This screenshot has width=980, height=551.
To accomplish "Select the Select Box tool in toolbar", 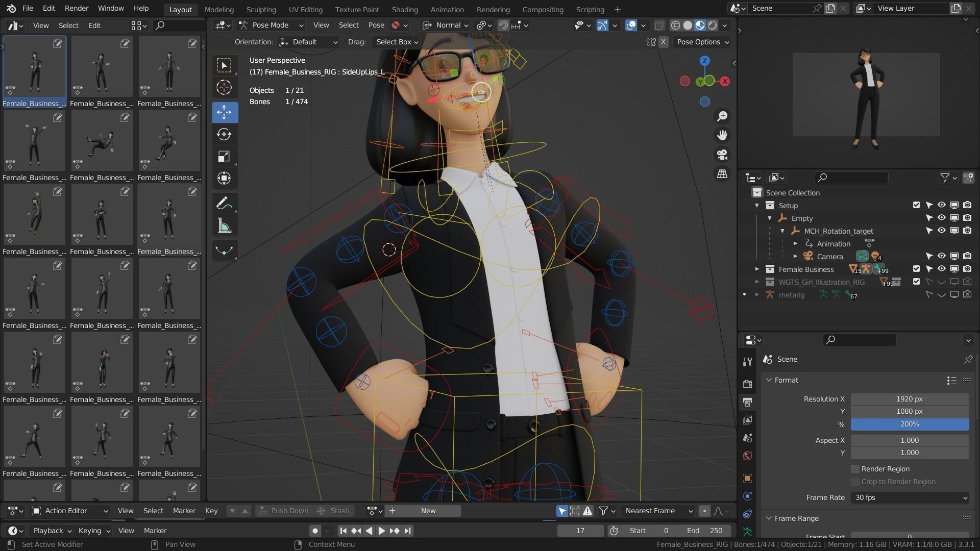I will [224, 65].
